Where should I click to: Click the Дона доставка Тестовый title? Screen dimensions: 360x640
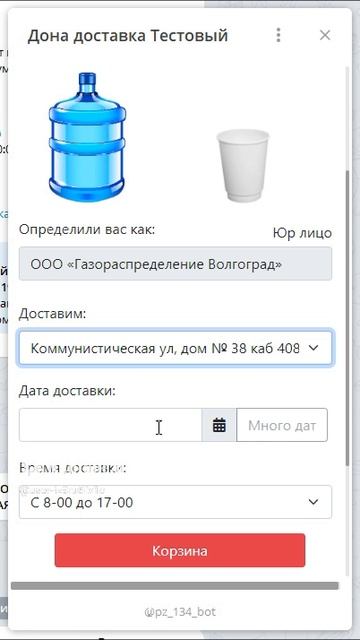128,36
